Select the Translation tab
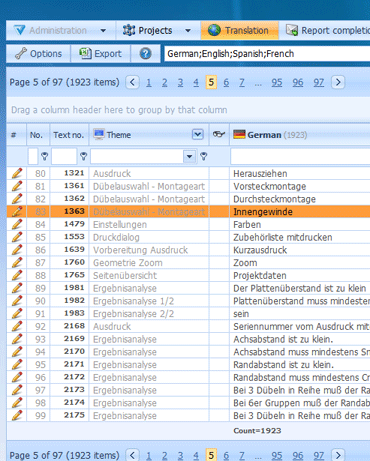370x461 pixels. (x=239, y=31)
